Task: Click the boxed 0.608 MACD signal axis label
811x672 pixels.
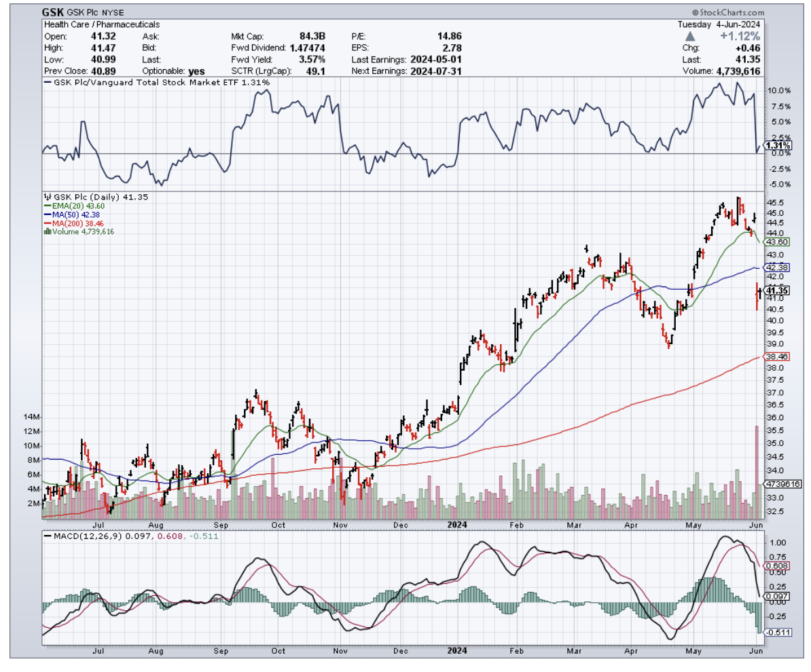Action: tap(777, 565)
